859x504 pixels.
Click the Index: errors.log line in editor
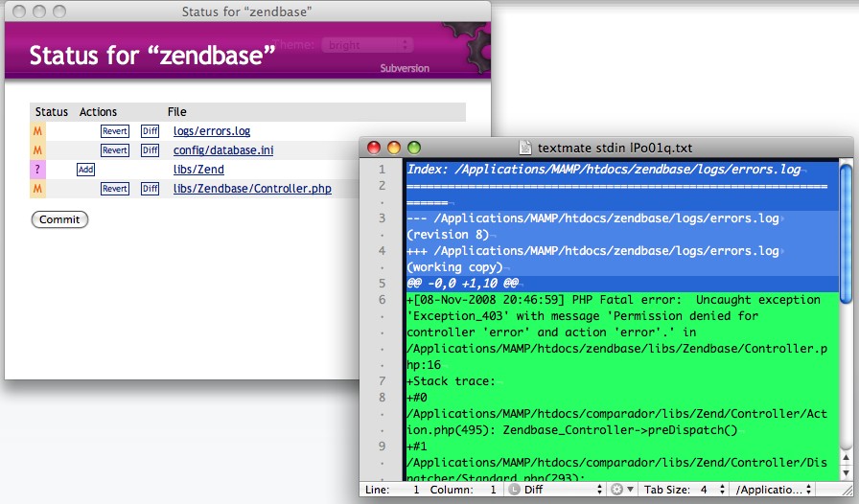coord(604,170)
